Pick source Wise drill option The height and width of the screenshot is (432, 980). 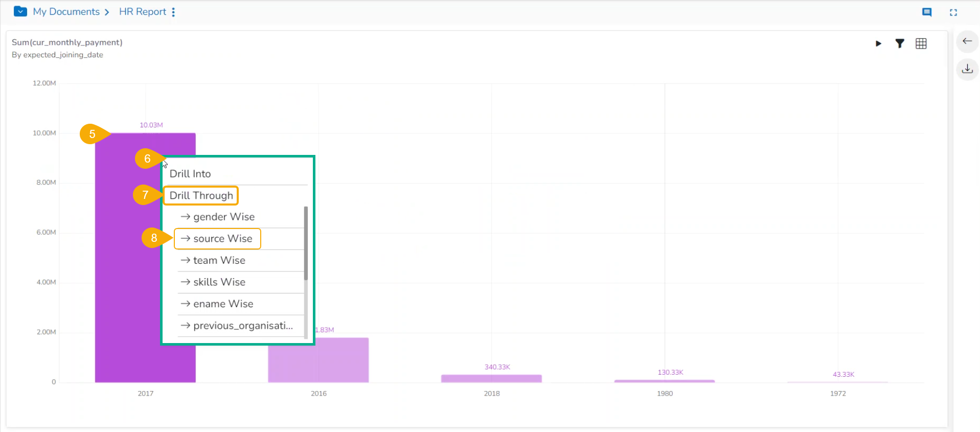[222, 239]
